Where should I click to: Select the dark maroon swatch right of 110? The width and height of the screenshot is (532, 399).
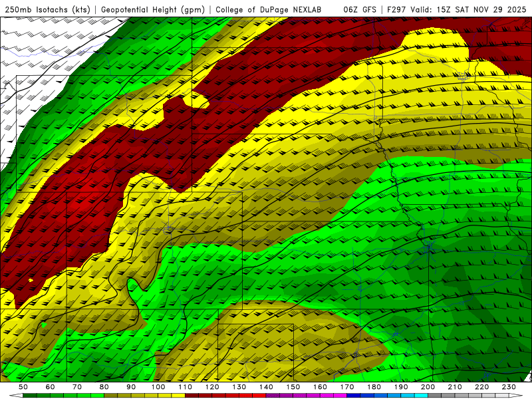[192, 396]
